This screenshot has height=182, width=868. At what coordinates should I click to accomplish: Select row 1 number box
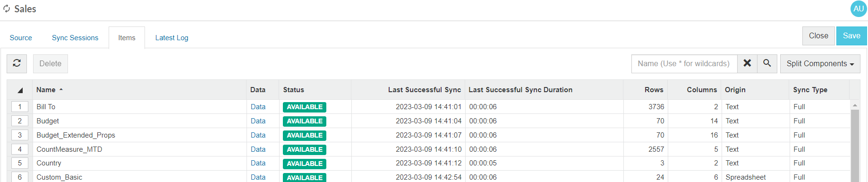click(20, 107)
